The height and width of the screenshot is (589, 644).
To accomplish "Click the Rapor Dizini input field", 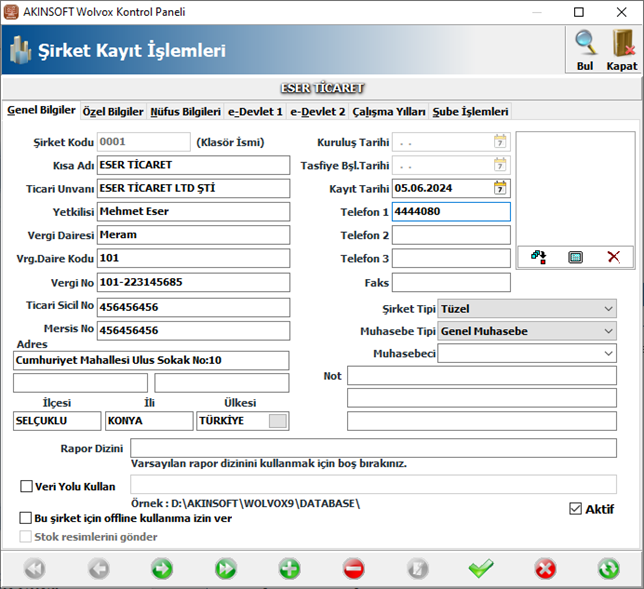I will 373,447.
